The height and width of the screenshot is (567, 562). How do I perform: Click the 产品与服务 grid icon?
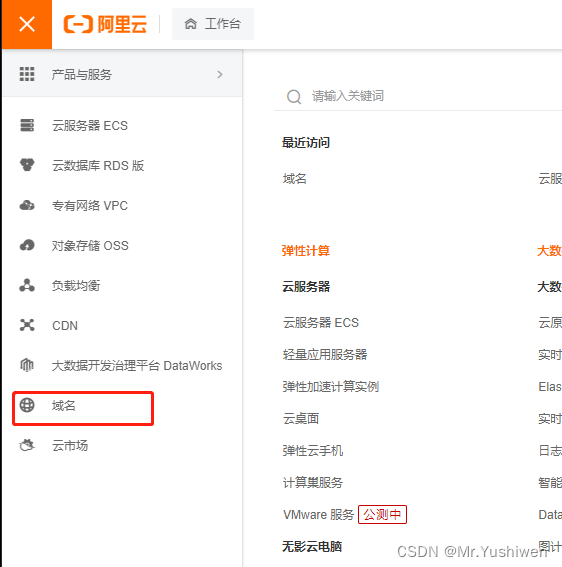[27, 74]
